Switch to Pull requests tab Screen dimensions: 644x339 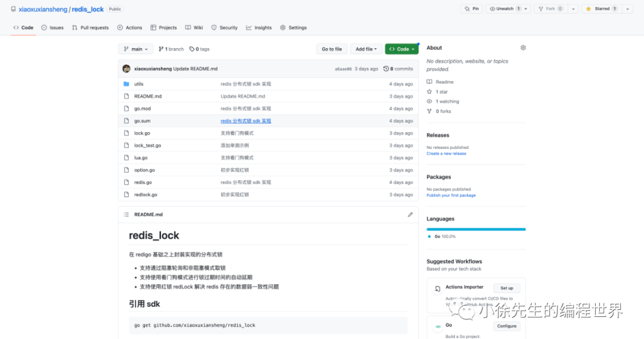click(91, 27)
